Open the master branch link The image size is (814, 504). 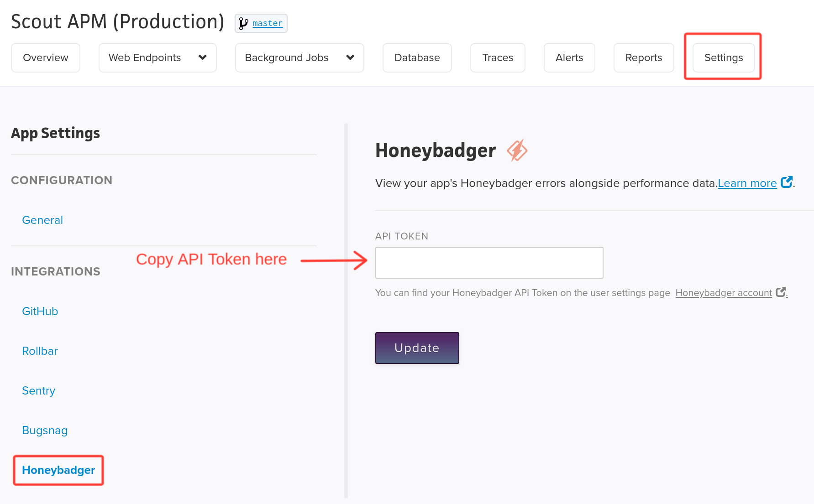tap(268, 23)
